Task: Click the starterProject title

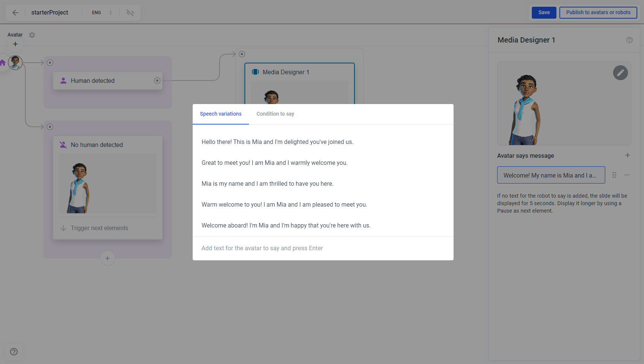Action: (50, 13)
